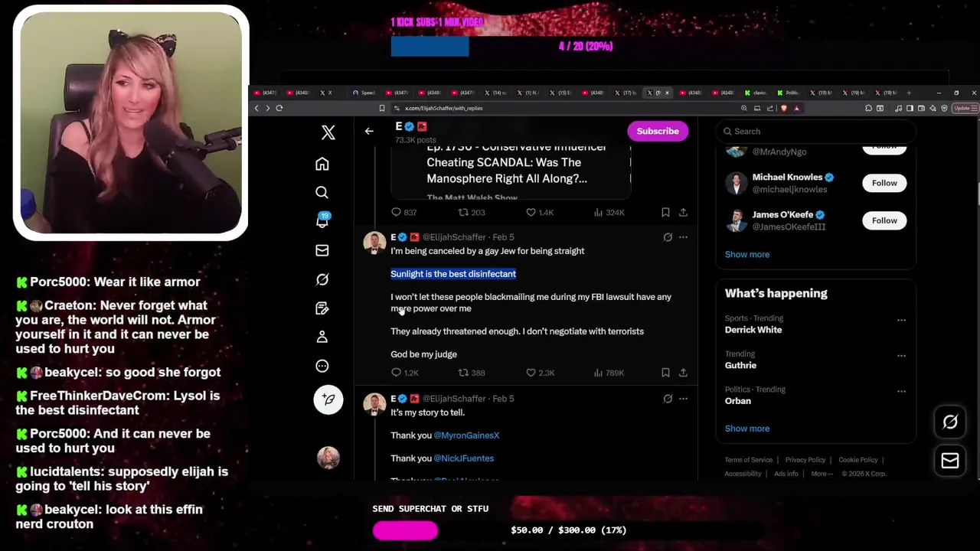Open Explore via sidebar magnifier icon
Image resolution: width=980 pixels, height=551 pixels.
[322, 192]
